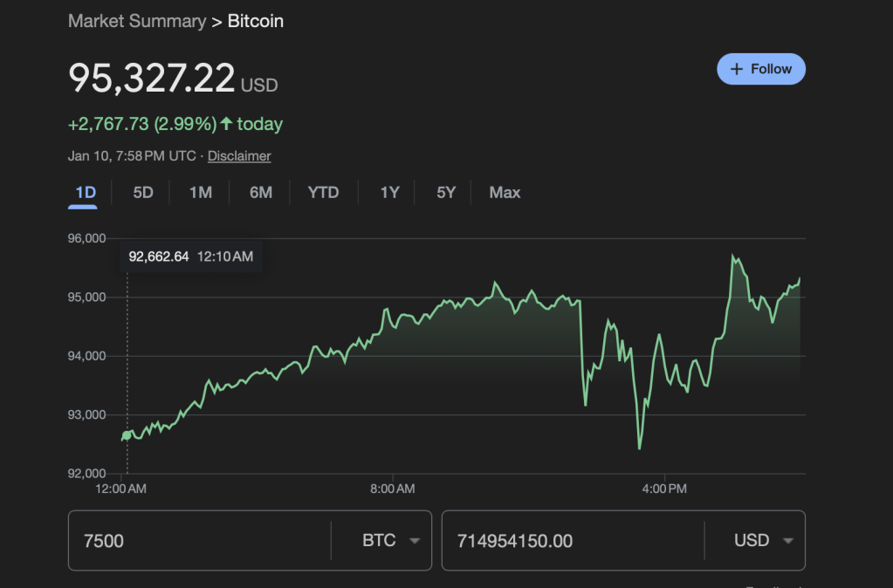This screenshot has width=893, height=588.
Task: Select the 1D time range tab
Action: (85, 193)
